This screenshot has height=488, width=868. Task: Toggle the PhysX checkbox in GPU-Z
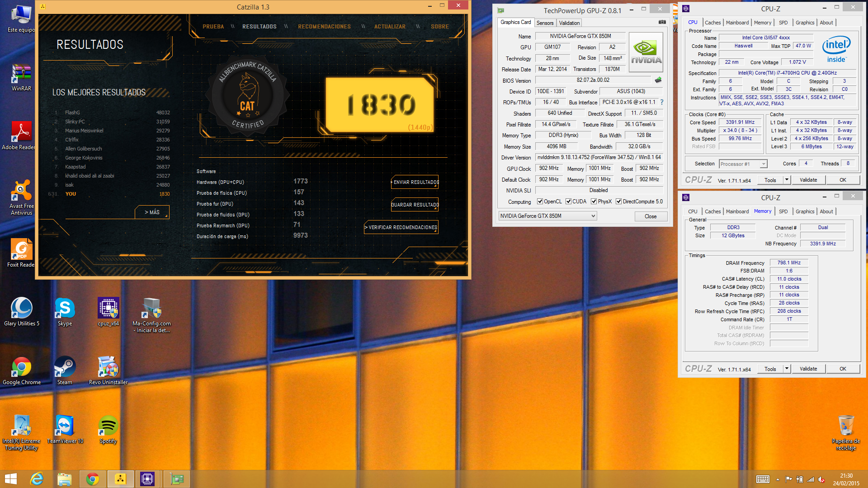click(594, 202)
